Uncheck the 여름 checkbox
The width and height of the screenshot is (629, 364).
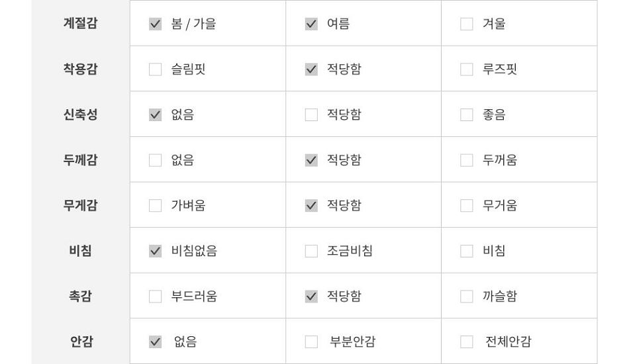point(311,24)
